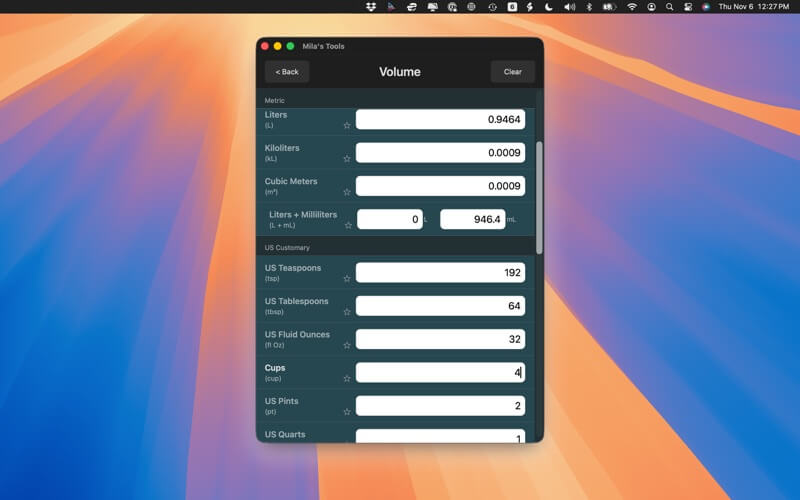The width and height of the screenshot is (800, 500).
Task: Open Time Machine menu bar icon
Action: click(x=492, y=7)
